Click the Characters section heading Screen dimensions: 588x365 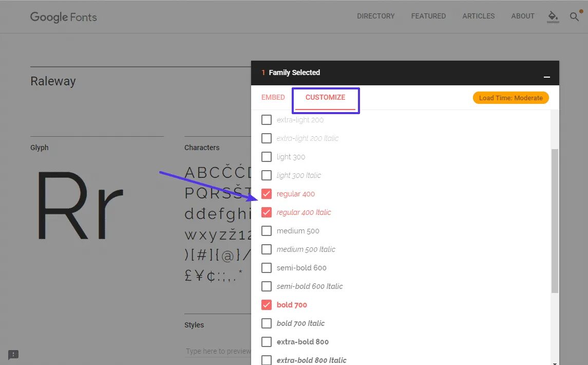202,148
